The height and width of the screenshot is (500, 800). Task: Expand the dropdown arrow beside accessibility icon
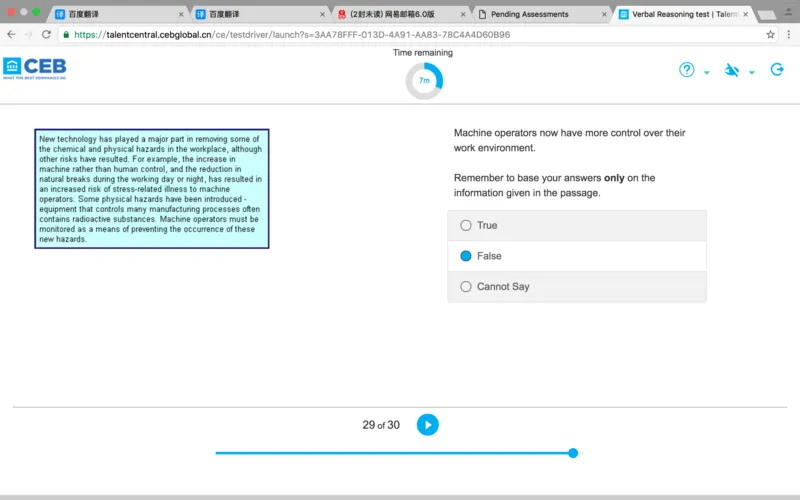[752, 73]
